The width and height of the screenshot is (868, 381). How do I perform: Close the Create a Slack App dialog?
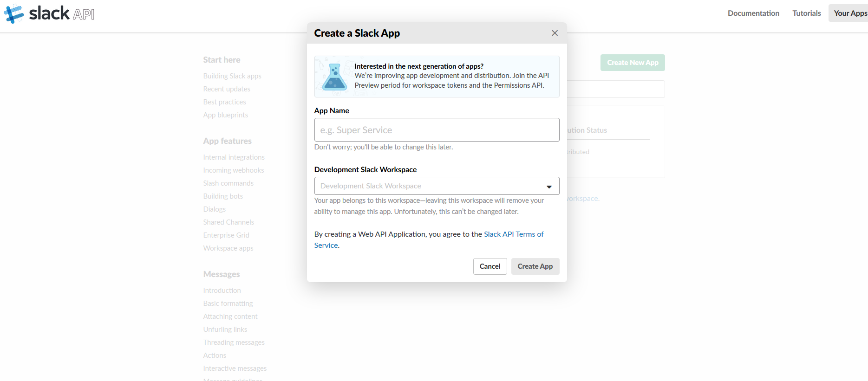click(x=555, y=33)
